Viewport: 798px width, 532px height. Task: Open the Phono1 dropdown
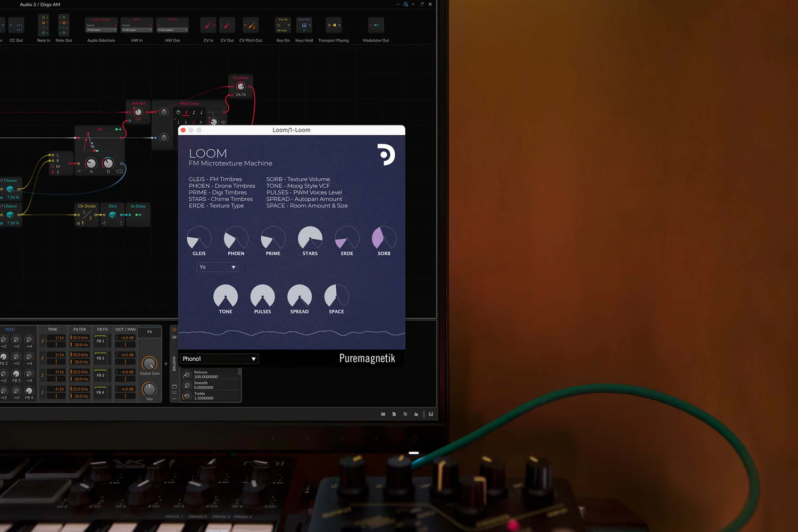tap(219, 359)
